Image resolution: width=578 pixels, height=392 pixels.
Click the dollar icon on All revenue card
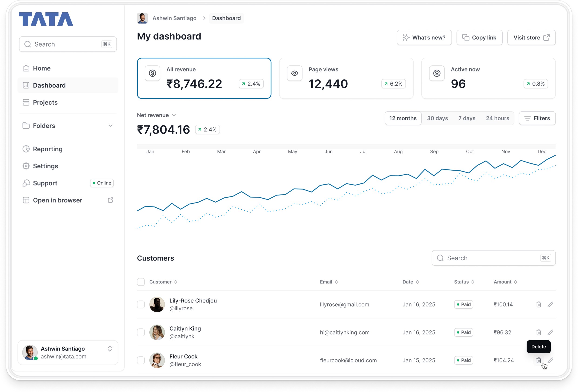[x=152, y=73]
